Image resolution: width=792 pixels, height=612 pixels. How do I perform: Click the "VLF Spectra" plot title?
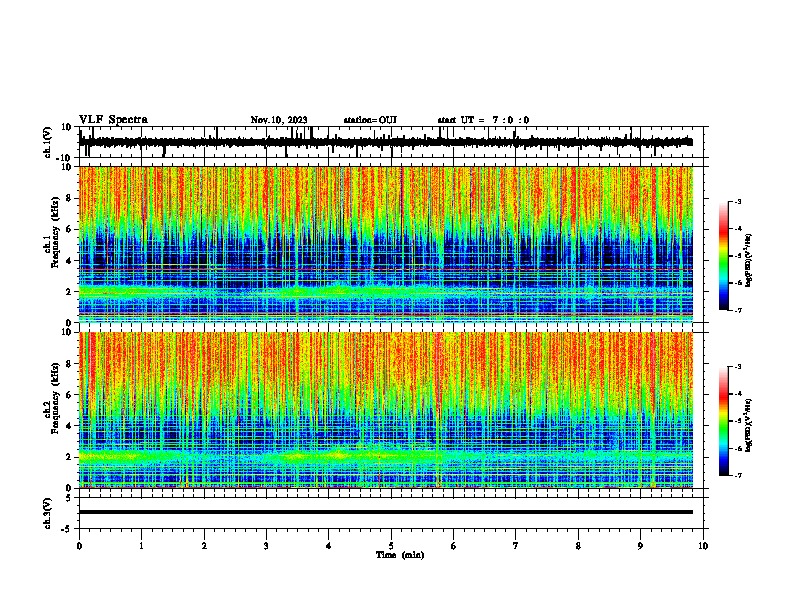113,120
